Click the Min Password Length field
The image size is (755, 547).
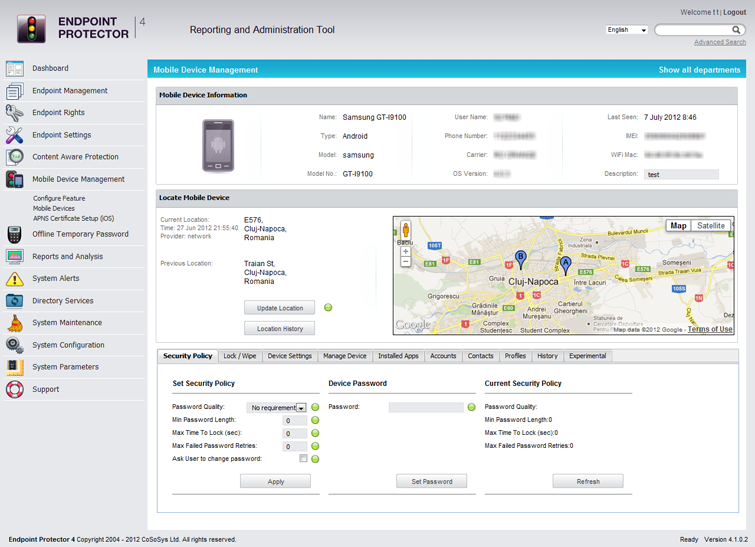coord(295,420)
